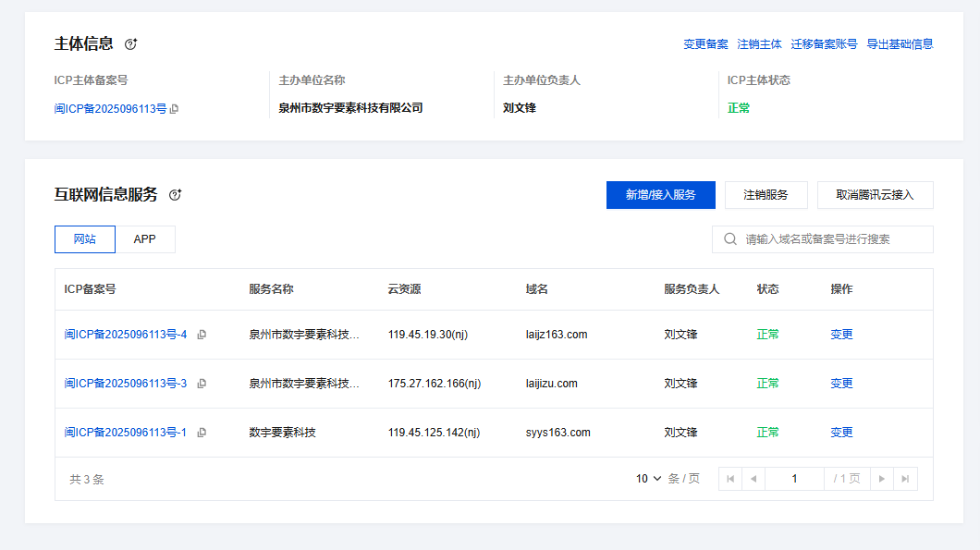Click the page number input showing 1
This screenshot has height=550, width=980.
click(x=794, y=479)
